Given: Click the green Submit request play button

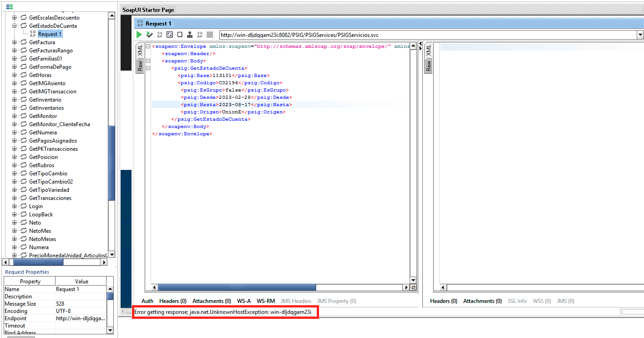Looking at the screenshot, I should pyautogui.click(x=139, y=35).
